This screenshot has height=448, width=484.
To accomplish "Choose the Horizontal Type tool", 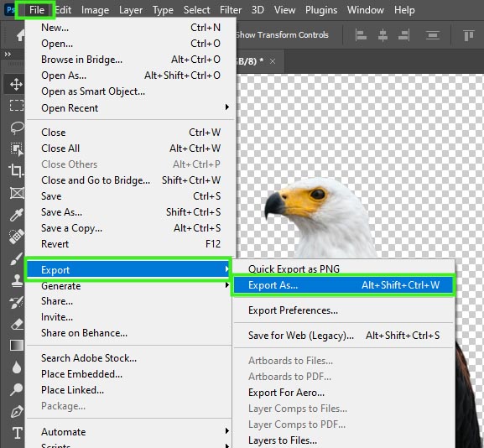I will click(18, 433).
